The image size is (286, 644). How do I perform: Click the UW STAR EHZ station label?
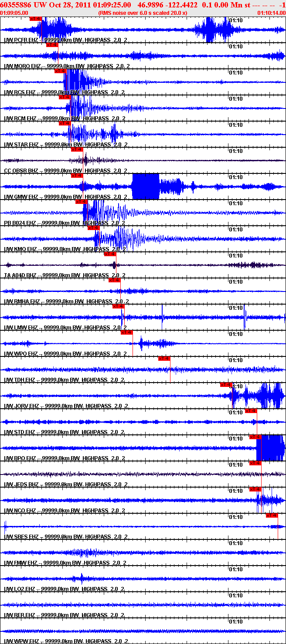(x=65, y=145)
